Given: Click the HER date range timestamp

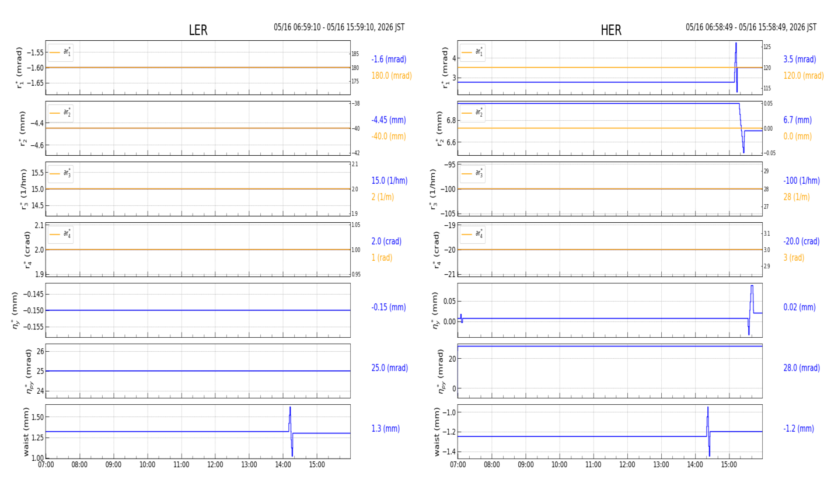Looking at the screenshot, I should 751,27.
